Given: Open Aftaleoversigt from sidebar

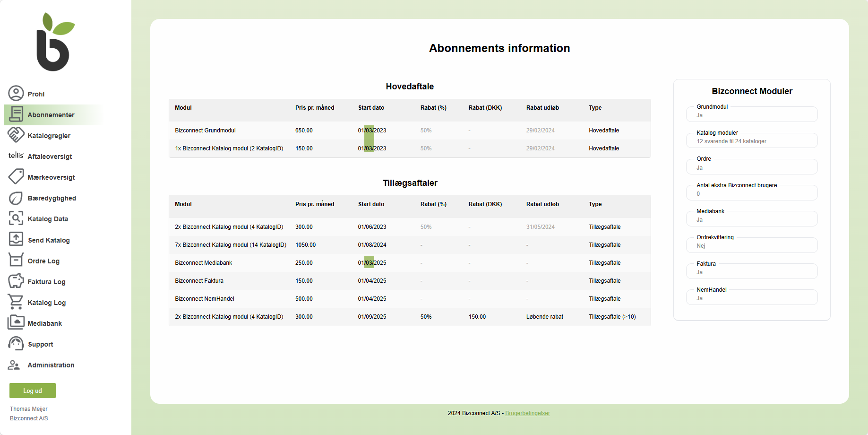Looking at the screenshot, I should [x=50, y=157].
